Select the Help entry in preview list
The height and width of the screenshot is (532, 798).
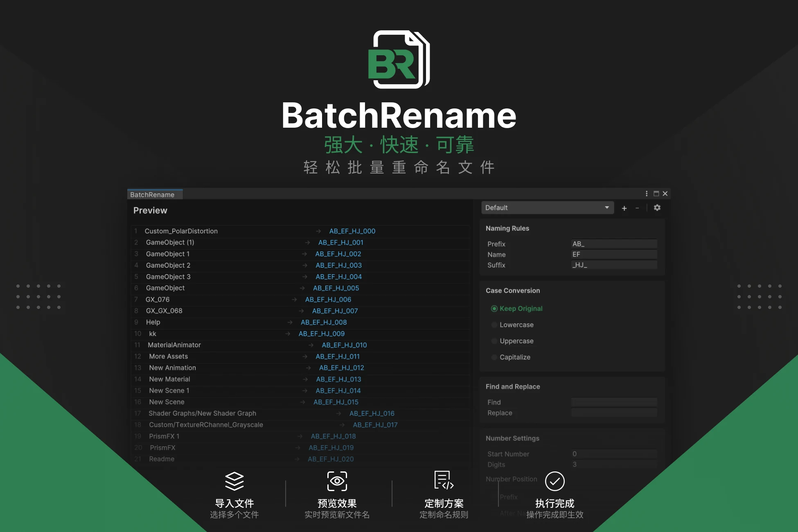tap(153, 322)
